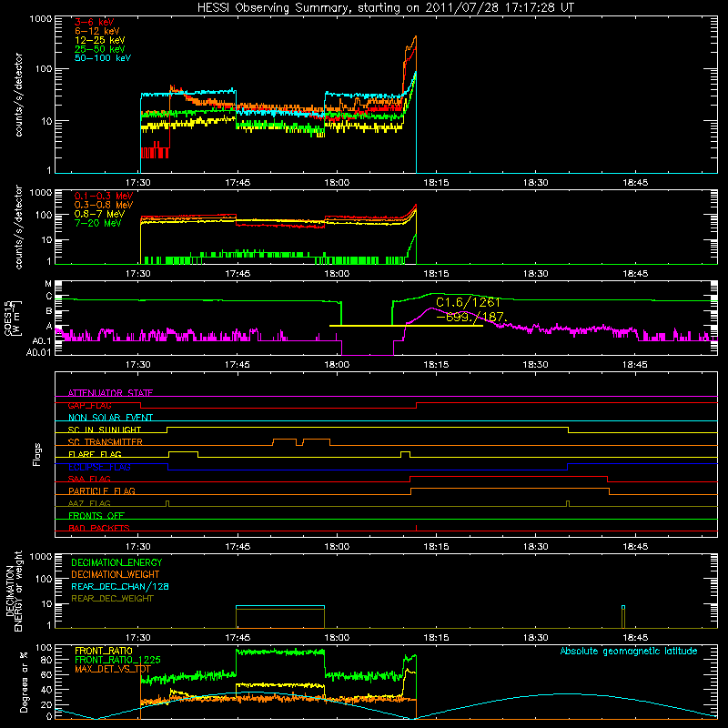Image resolution: width=728 pixels, height=728 pixels.
Task: Select the 3-6 keV legend label
Action: pos(95,22)
